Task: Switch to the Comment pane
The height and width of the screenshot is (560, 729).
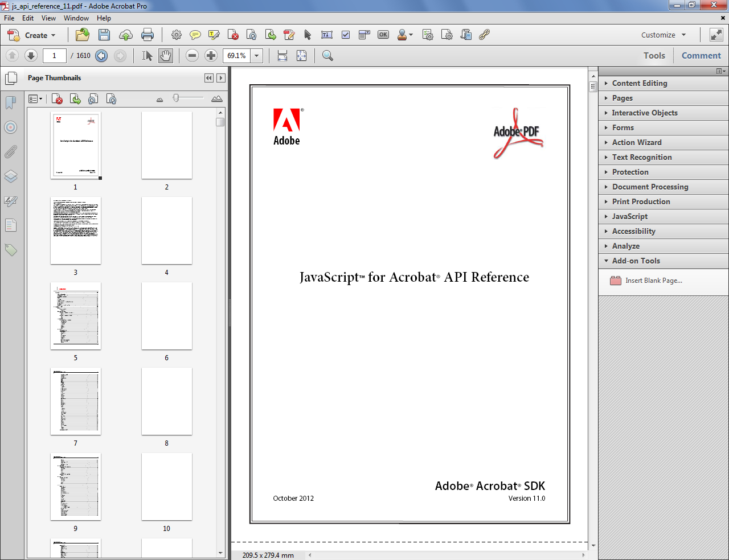Action: 701,55
